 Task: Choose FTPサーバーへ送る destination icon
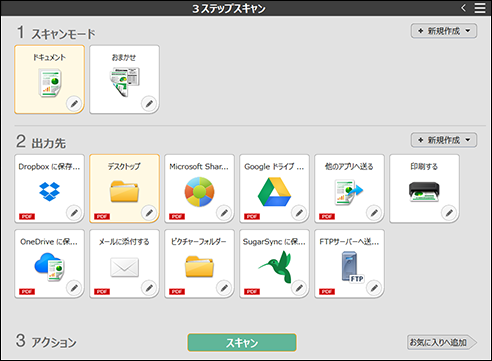353,267
